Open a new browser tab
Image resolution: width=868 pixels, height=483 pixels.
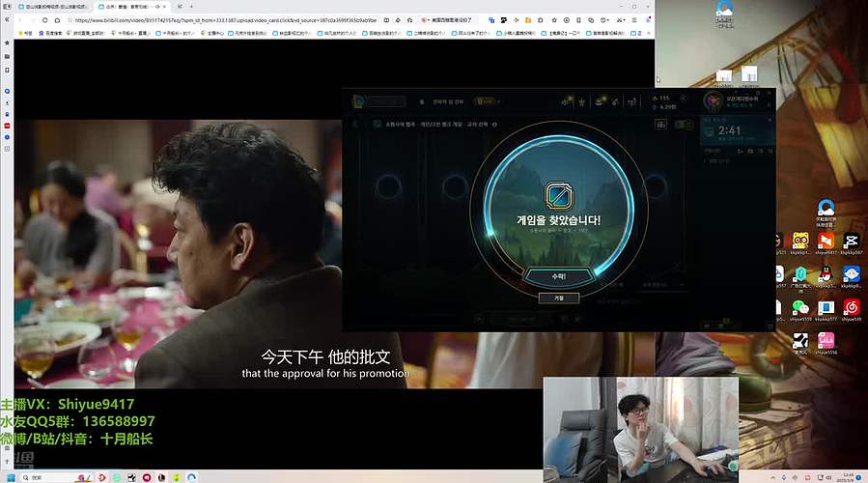pyautogui.click(x=191, y=7)
